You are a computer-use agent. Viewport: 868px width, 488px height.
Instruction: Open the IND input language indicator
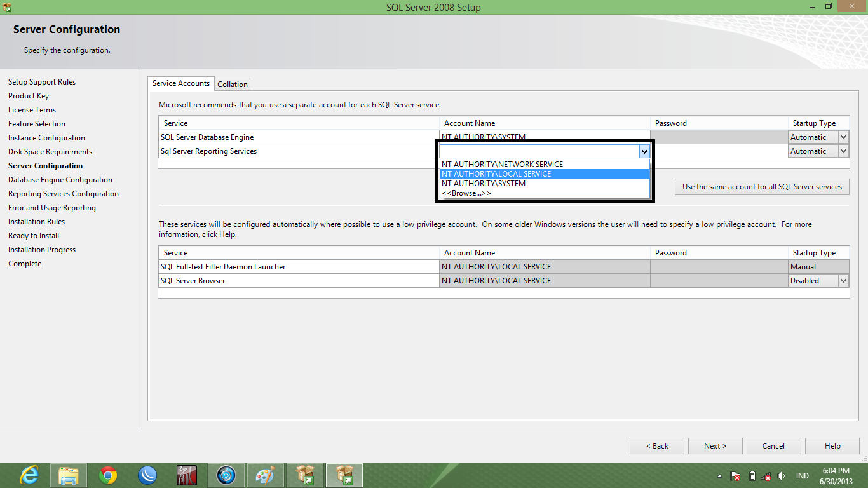click(803, 476)
